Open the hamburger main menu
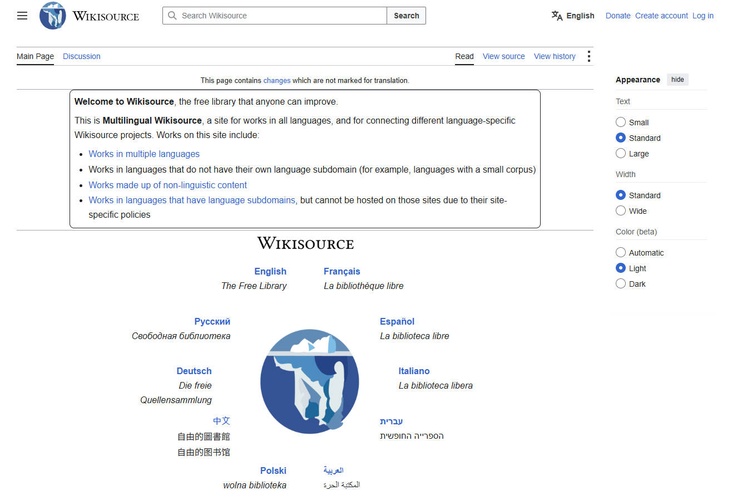Screen dimensions: 732x500 pos(22,16)
